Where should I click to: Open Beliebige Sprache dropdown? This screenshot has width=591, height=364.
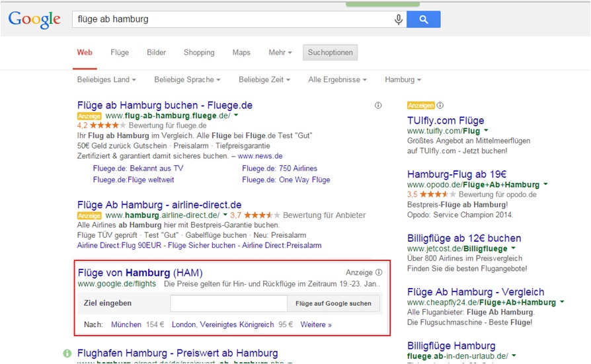(x=187, y=79)
